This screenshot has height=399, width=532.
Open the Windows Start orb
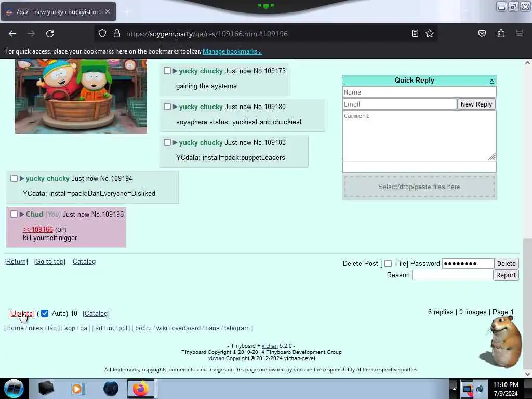(x=14, y=389)
